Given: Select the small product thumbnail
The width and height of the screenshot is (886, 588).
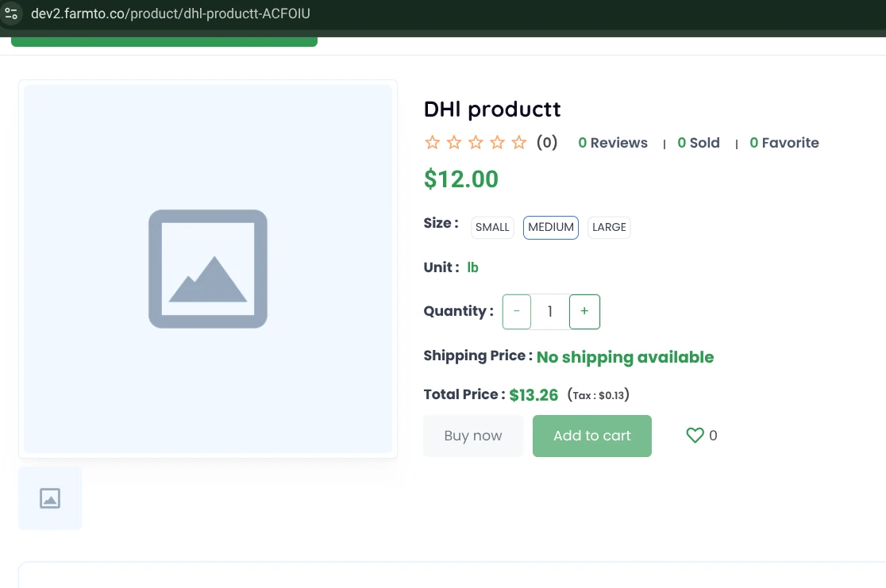Looking at the screenshot, I should click(x=50, y=498).
